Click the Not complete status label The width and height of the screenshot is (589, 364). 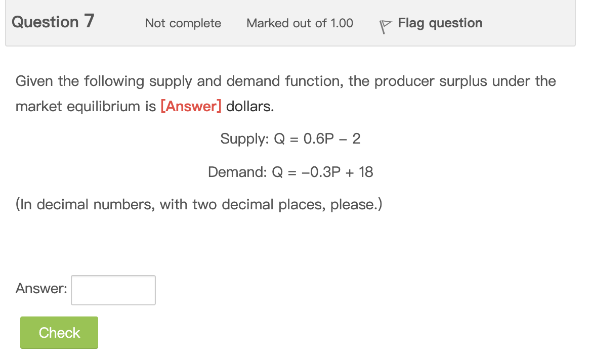[183, 23]
